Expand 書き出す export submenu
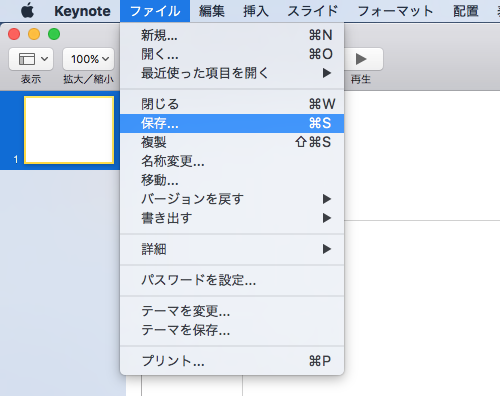Screen dimensions: 500x396 (x=232, y=218)
